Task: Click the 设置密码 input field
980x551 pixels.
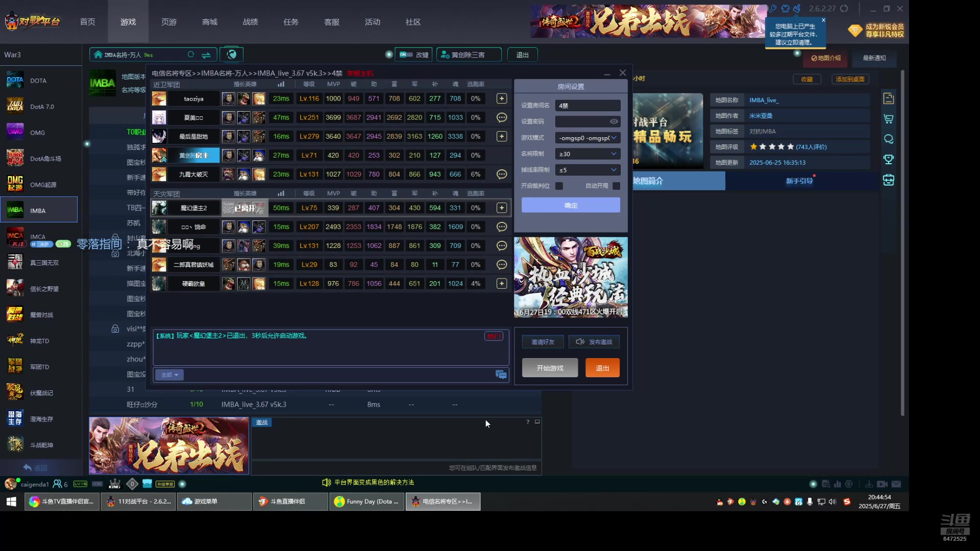Action: pyautogui.click(x=588, y=121)
